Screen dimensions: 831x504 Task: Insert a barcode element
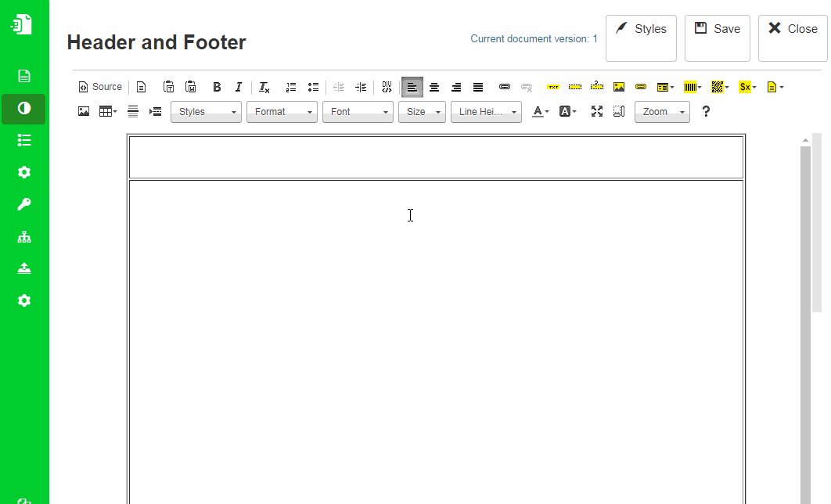coord(692,87)
